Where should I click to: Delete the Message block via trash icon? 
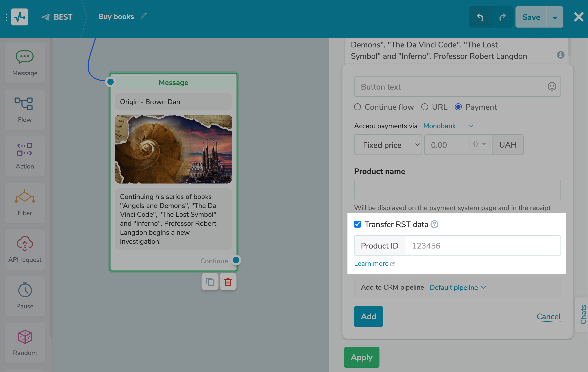[x=228, y=282]
